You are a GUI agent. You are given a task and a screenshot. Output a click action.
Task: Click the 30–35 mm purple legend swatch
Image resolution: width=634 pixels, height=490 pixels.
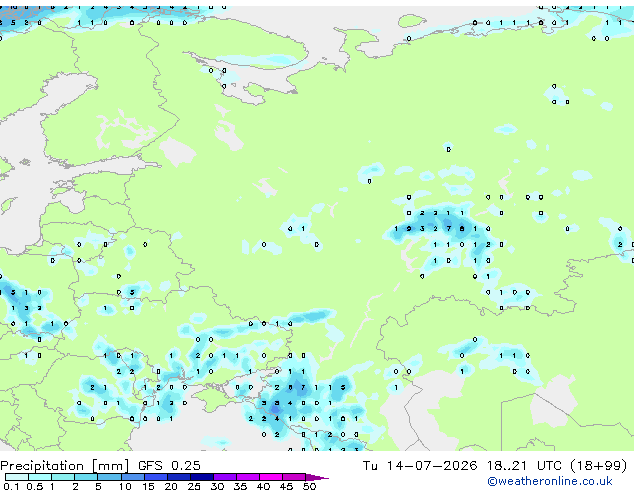coord(225,477)
